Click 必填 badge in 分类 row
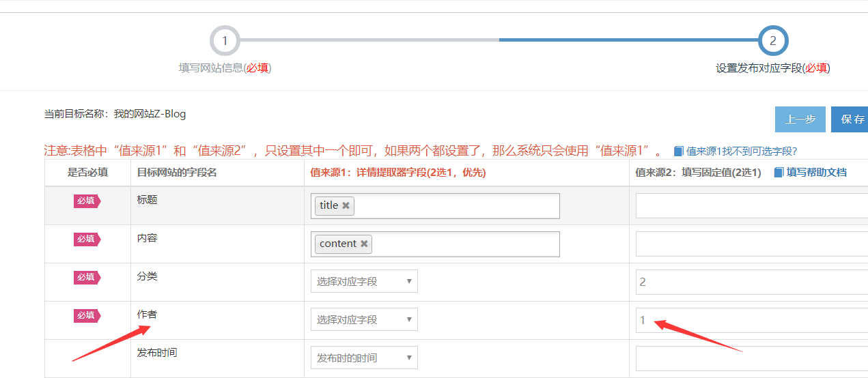The width and height of the screenshot is (868, 378). (87, 277)
